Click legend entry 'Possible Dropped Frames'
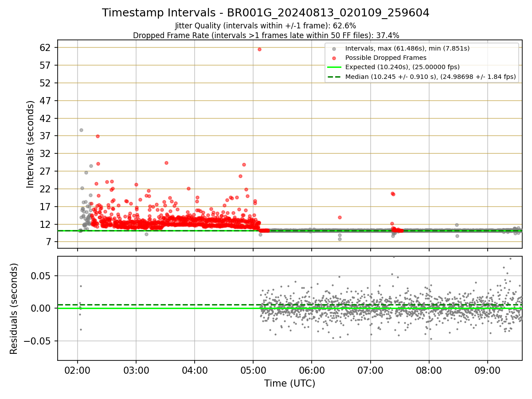The width and height of the screenshot is (532, 399). pos(386,58)
